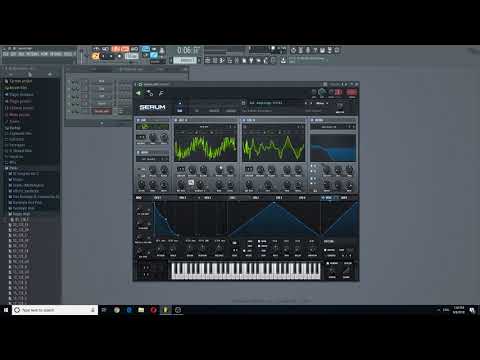The image size is (480, 360).
Task: Click the OSC B waveform display
Action: (x=273, y=147)
